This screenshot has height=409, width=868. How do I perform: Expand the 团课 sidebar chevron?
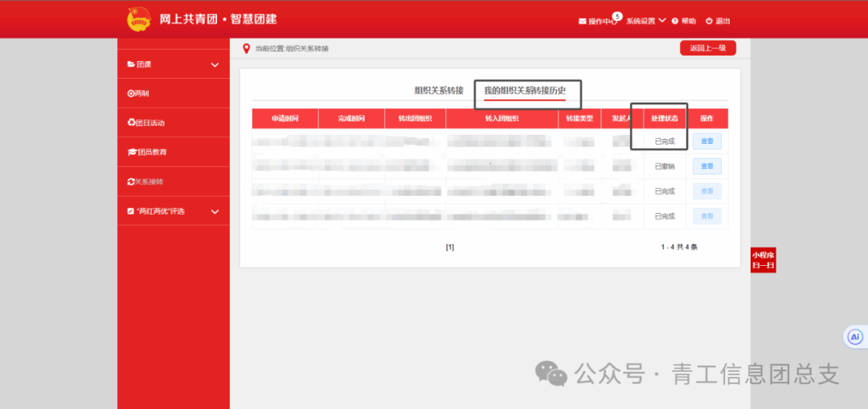point(215,64)
